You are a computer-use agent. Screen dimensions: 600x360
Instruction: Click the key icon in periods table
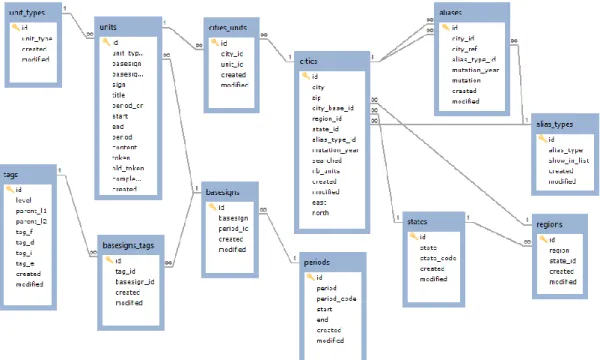click(x=310, y=277)
